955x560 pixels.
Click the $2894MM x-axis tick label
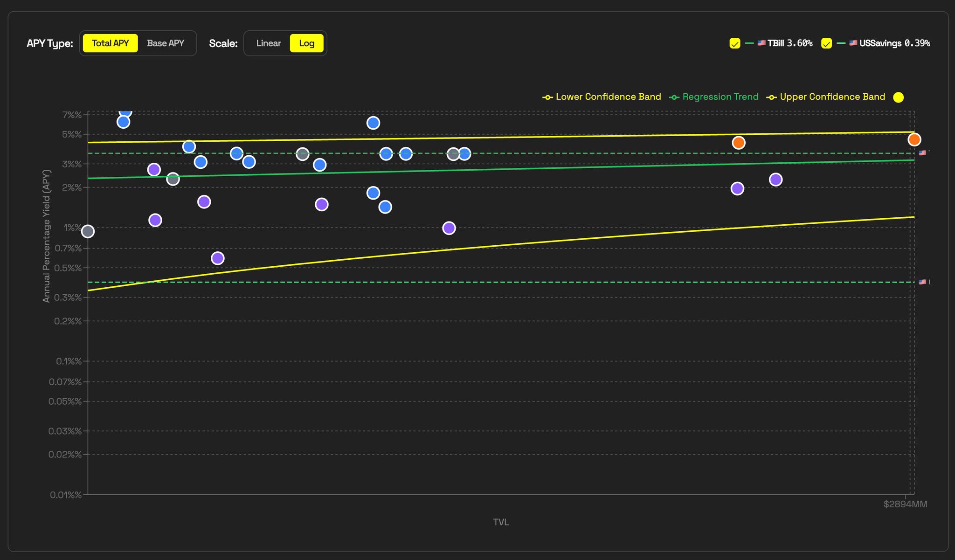tap(905, 504)
